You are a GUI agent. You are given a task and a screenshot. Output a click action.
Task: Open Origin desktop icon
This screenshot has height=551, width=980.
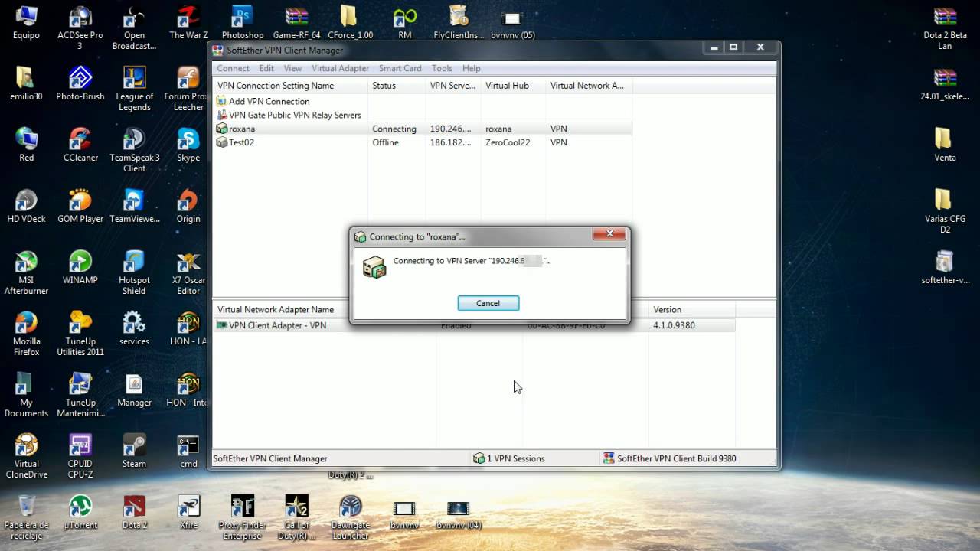[188, 207]
